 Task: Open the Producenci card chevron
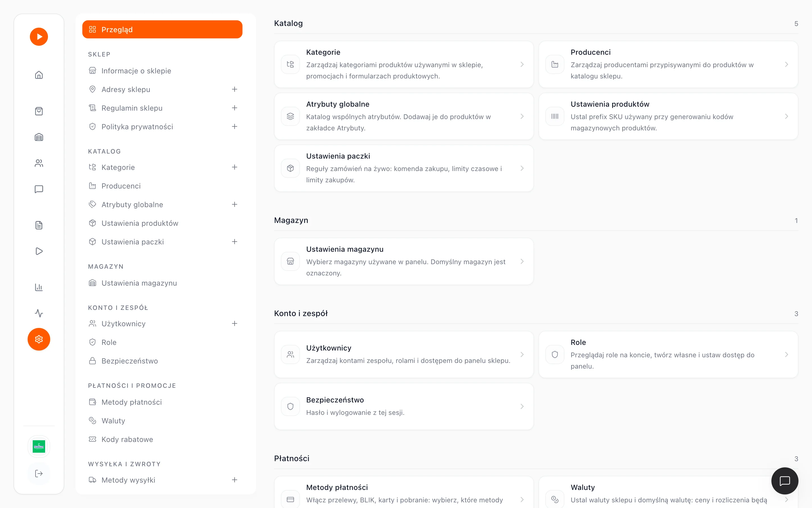click(x=787, y=65)
